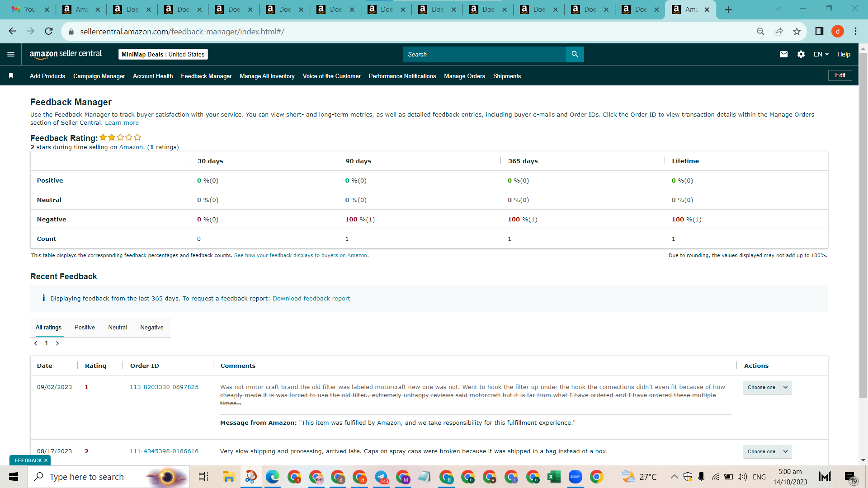Open Choose one dropdown for 08/17/2023 feedback
The image size is (868, 488).
click(767, 451)
